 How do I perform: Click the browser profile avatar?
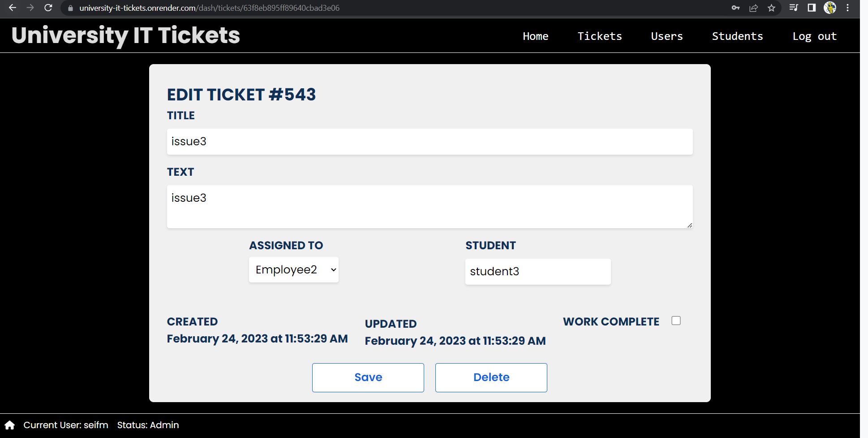pos(831,8)
